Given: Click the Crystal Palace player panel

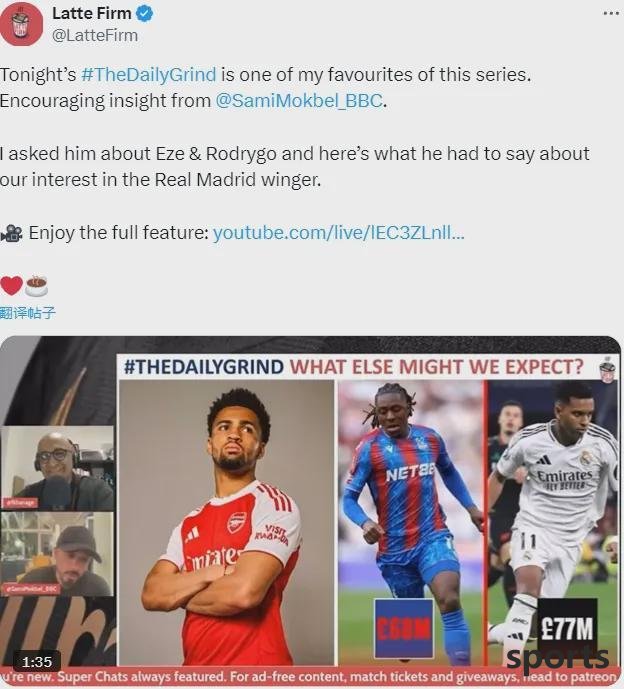Looking at the screenshot, I should pos(411,523).
